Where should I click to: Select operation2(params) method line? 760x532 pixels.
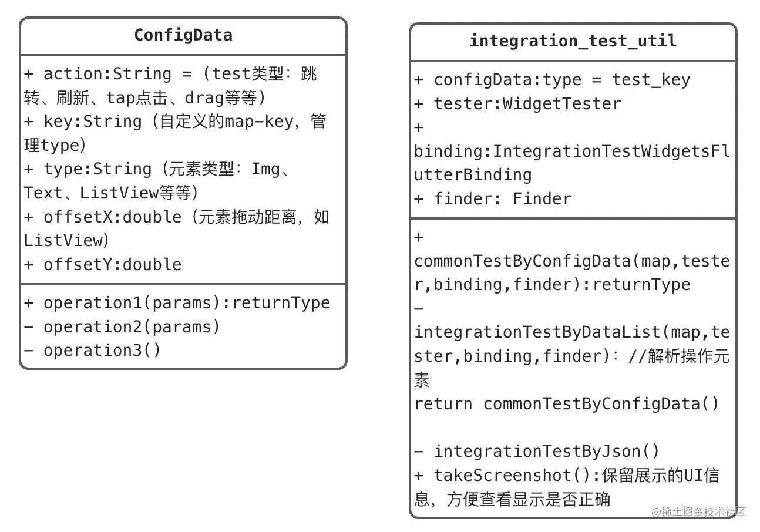pyautogui.click(x=122, y=326)
